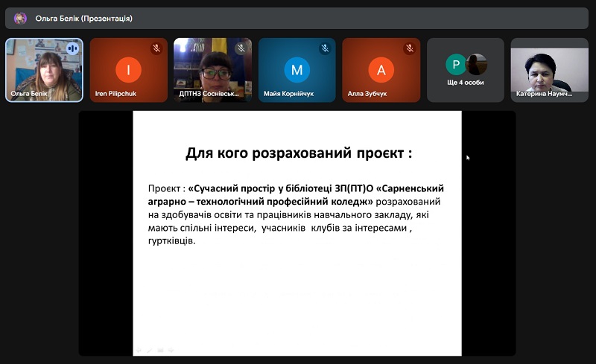
Task: Click the audio speaking indicator on Ольга Белік's tile
Action: tap(72, 48)
